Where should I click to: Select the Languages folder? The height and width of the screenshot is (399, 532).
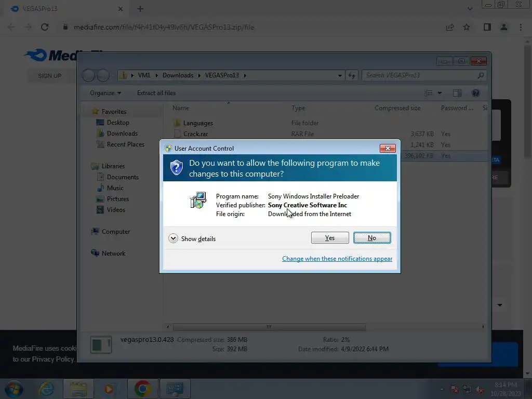point(198,123)
